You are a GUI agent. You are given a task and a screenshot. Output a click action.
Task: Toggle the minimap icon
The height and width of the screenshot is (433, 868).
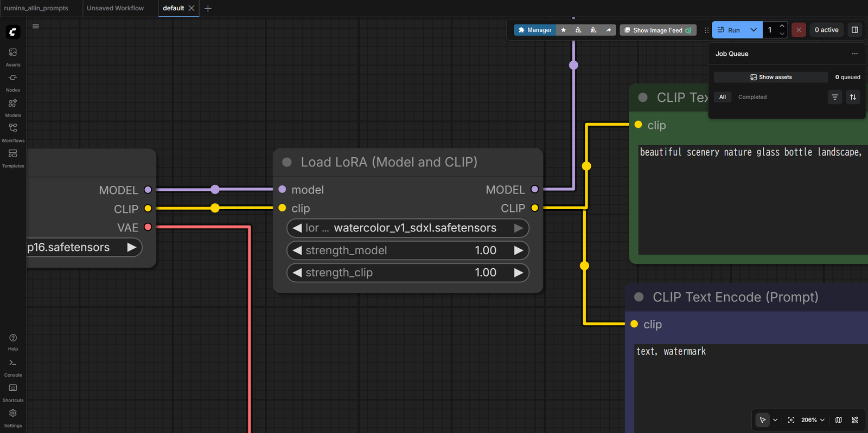tap(839, 420)
